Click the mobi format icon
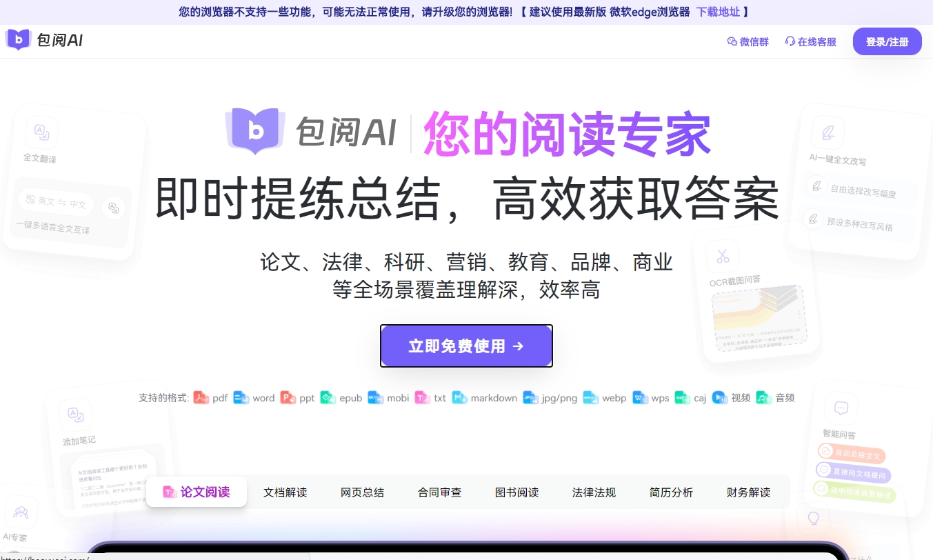The height and width of the screenshot is (560, 933). tap(375, 398)
